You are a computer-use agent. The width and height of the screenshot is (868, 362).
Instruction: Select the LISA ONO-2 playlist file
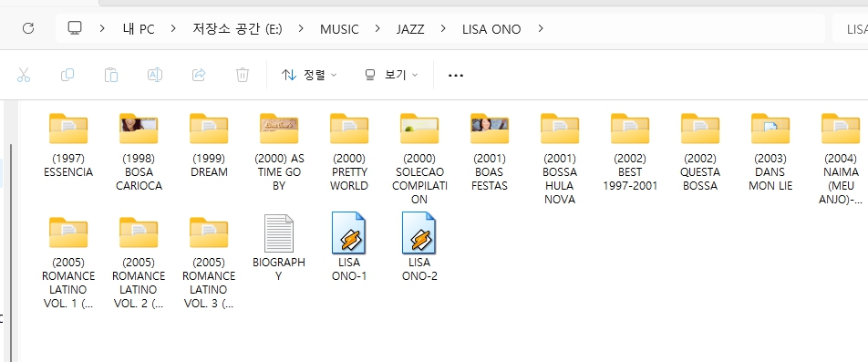[x=419, y=247]
